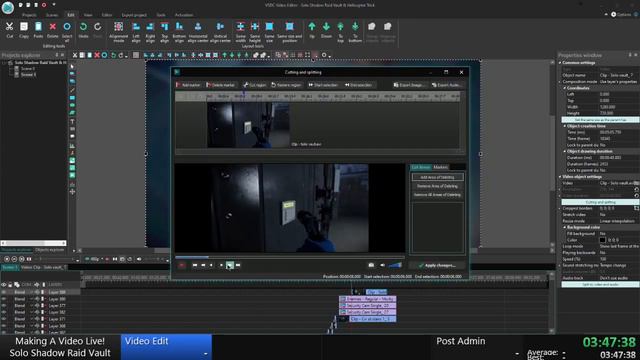Toggle visibility eye of Layer 388

pos(4,292)
